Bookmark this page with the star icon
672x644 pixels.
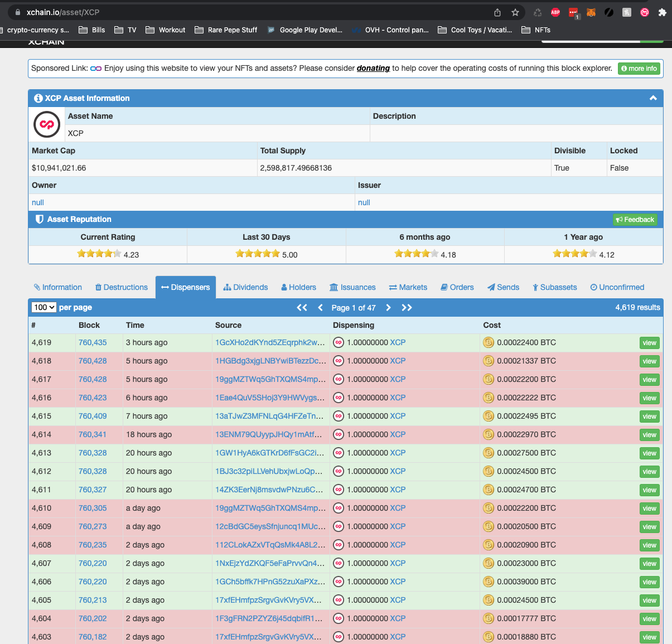click(515, 12)
